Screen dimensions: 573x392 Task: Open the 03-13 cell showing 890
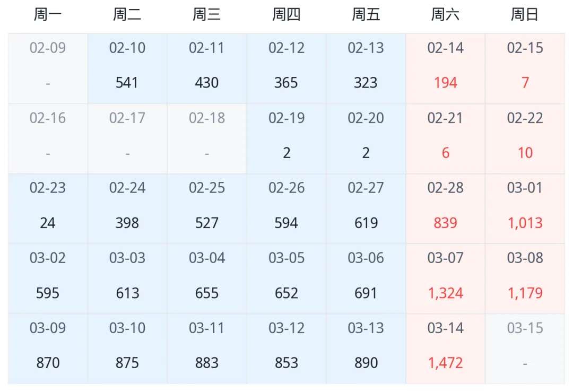(366, 349)
